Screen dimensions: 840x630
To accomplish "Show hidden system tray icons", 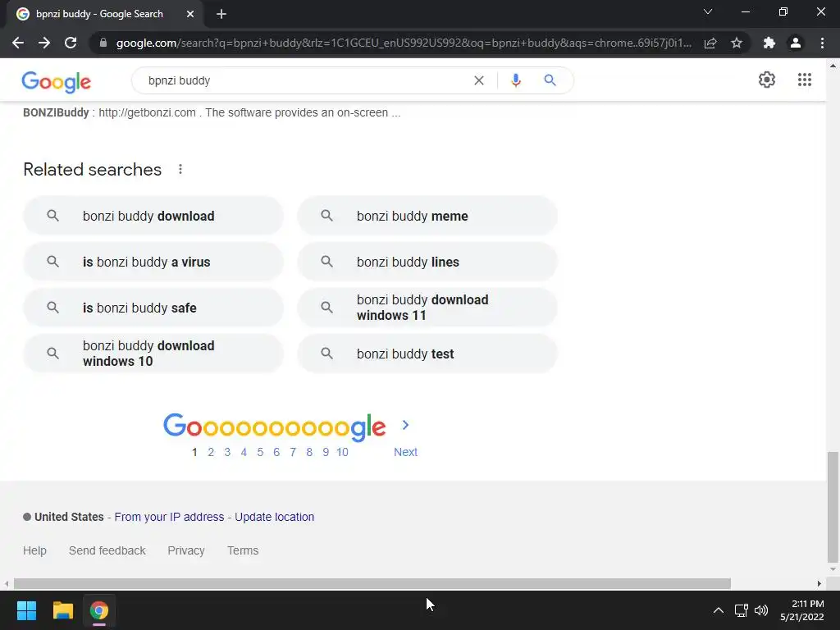I will coord(719,610).
